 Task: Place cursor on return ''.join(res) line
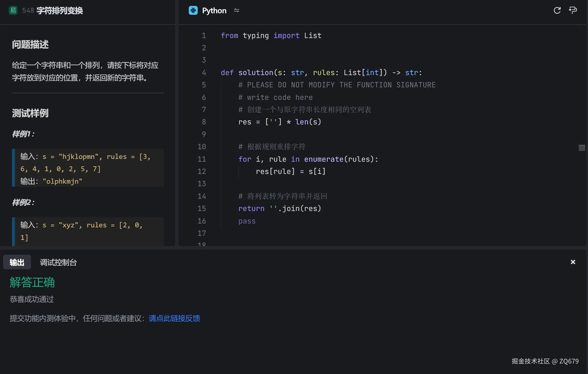279,208
